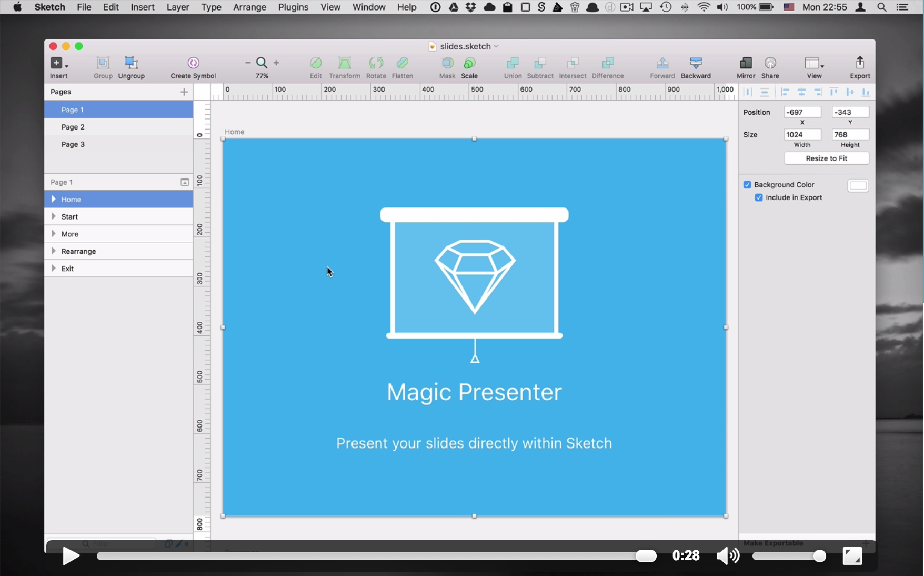
Task: Click the background color swatch
Action: coord(858,185)
